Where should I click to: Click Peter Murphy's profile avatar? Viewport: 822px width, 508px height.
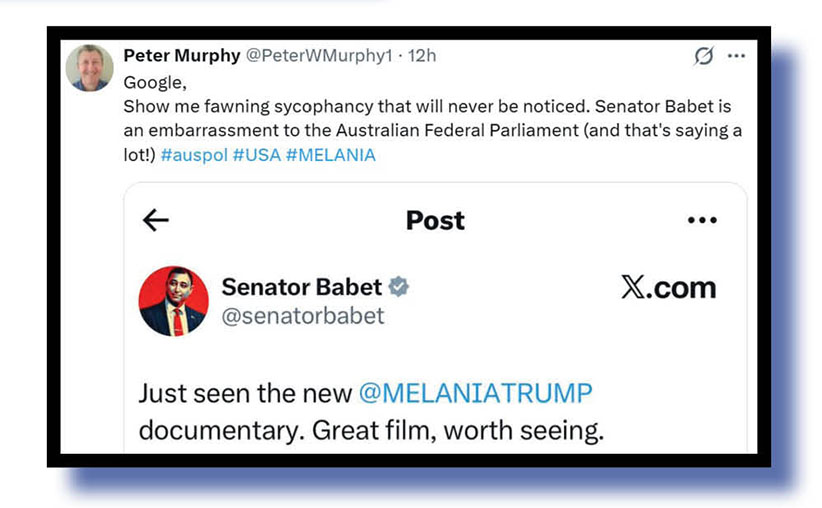(90, 68)
